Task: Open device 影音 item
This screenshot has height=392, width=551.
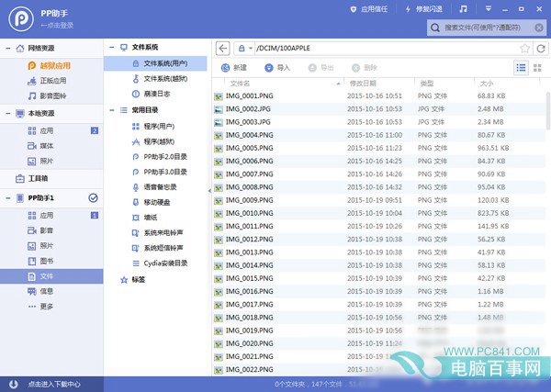Action: [x=51, y=230]
